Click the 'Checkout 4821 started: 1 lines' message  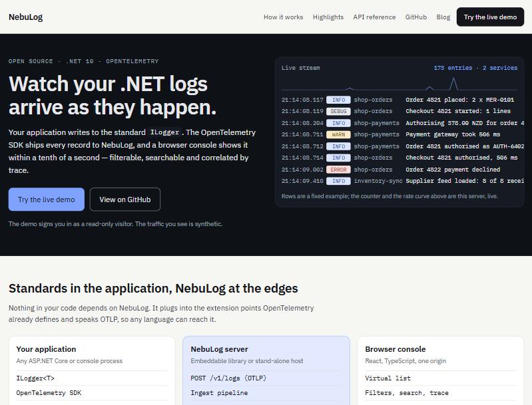pyautogui.click(x=458, y=111)
